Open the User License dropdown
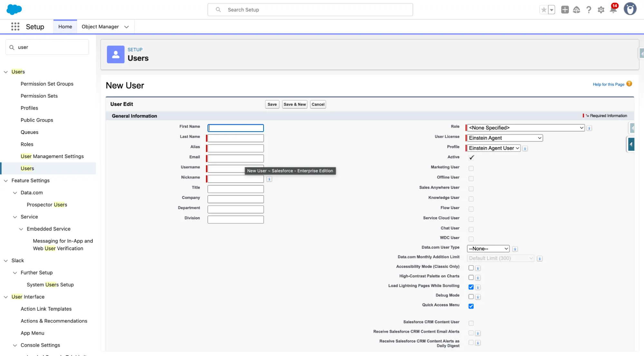This screenshot has height=356, width=644. 505,138
